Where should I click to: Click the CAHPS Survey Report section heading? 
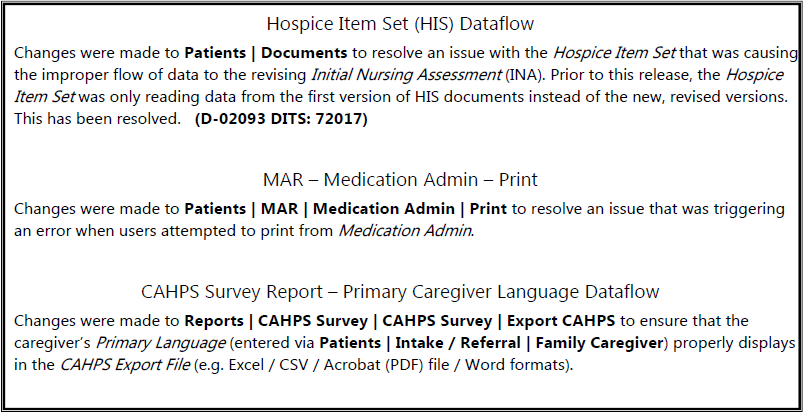[402, 292]
